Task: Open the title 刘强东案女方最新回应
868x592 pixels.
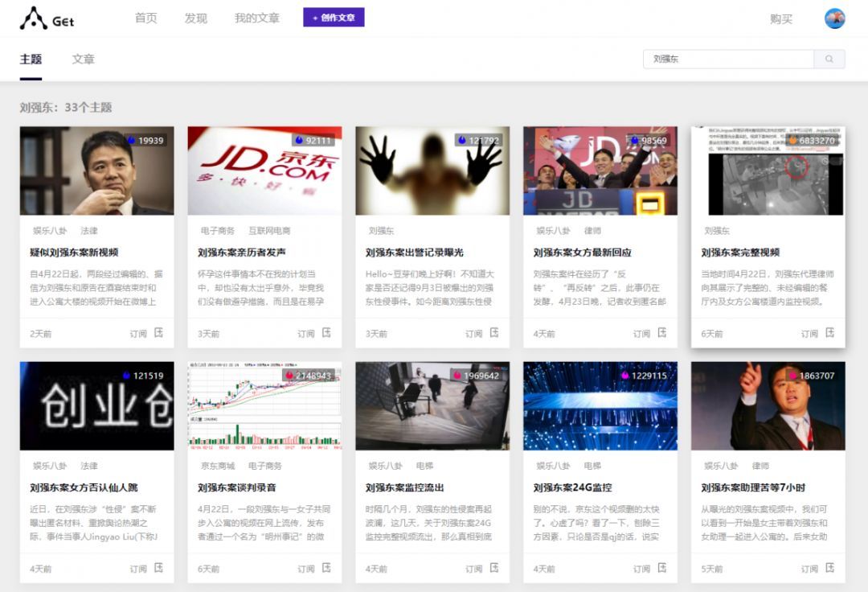Action: (583, 252)
